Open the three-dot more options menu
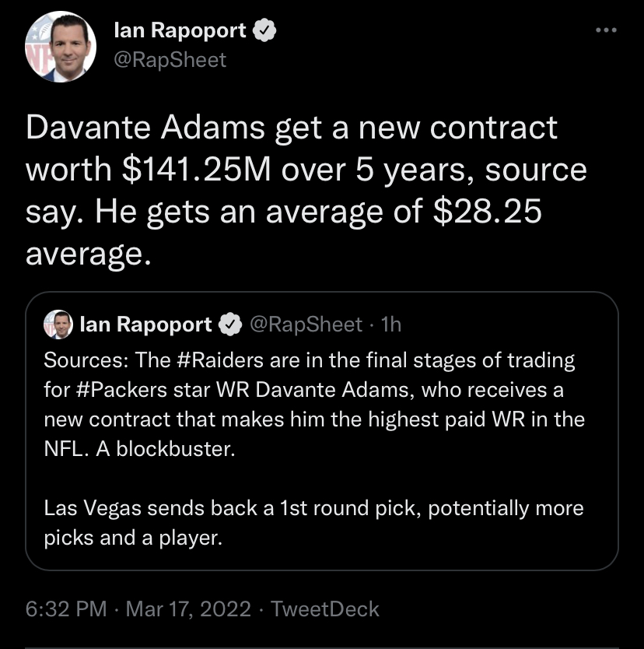The image size is (644, 649). pos(606,30)
